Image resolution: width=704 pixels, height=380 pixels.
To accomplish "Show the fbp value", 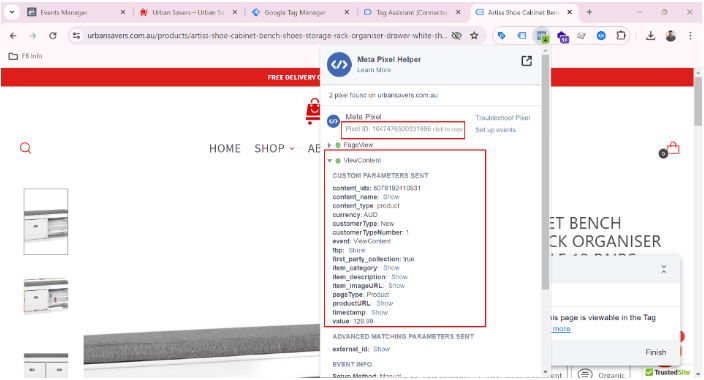I will pyautogui.click(x=356, y=250).
